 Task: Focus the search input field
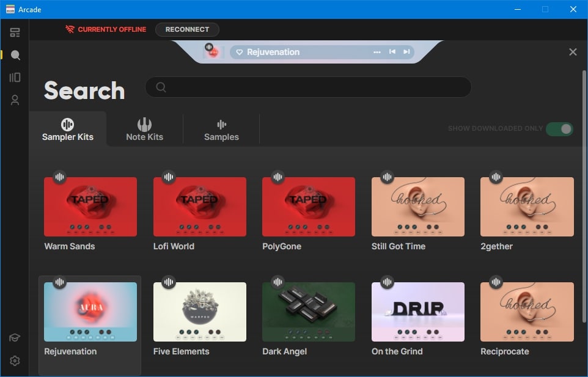[308, 87]
